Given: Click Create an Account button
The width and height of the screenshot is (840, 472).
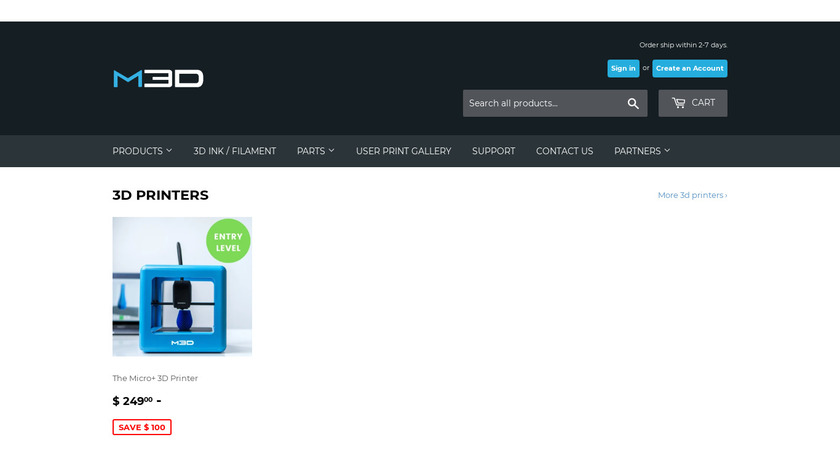Looking at the screenshot, I should (x=689, y=69).
